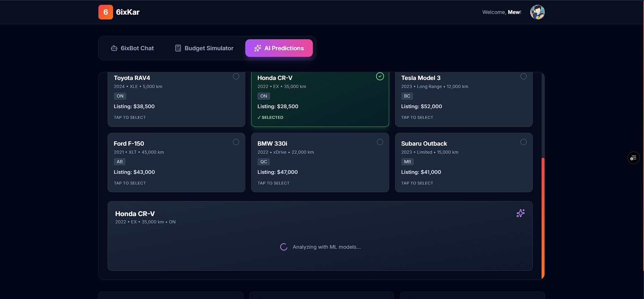
Task: Click the robot icon on 6ixBot Chat
Action: click(x=114, y=48)
